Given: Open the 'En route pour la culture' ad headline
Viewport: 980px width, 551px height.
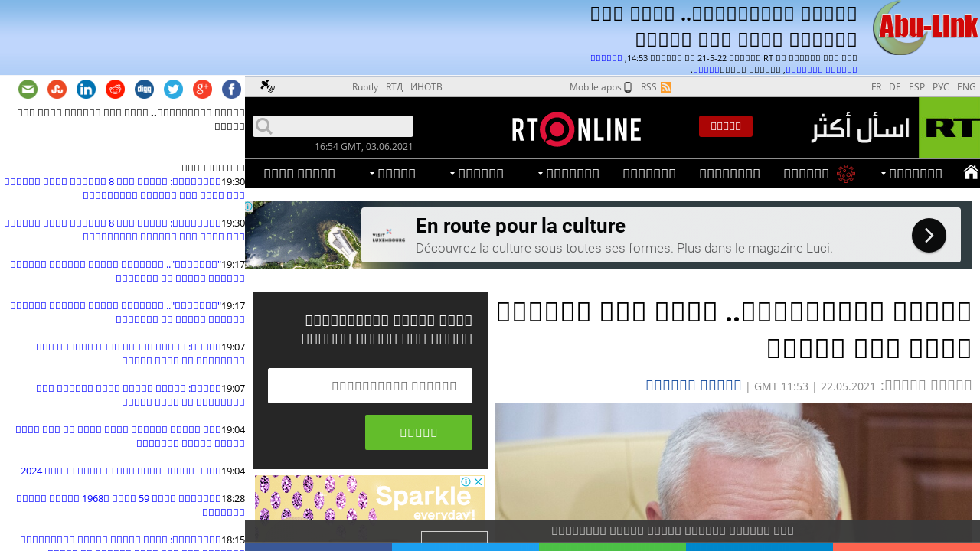Looking at the screenshot, I should coord(521,226).
